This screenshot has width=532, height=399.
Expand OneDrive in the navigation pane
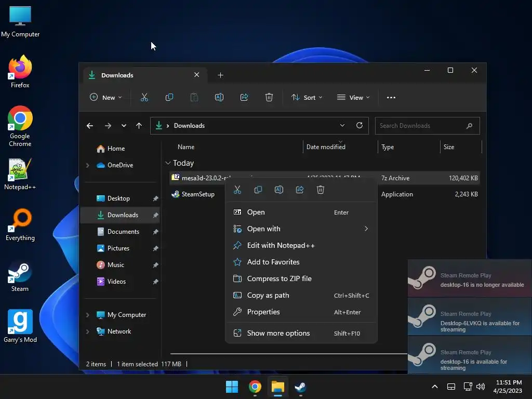coord(87,165)
